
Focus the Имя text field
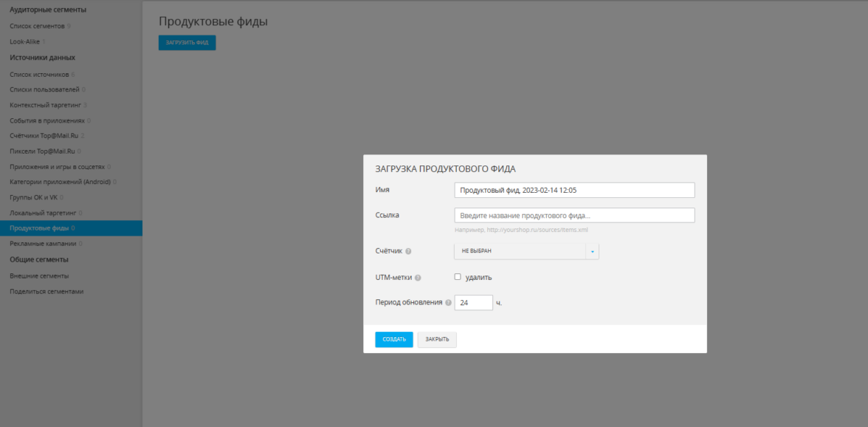click(x=574, y=190)
